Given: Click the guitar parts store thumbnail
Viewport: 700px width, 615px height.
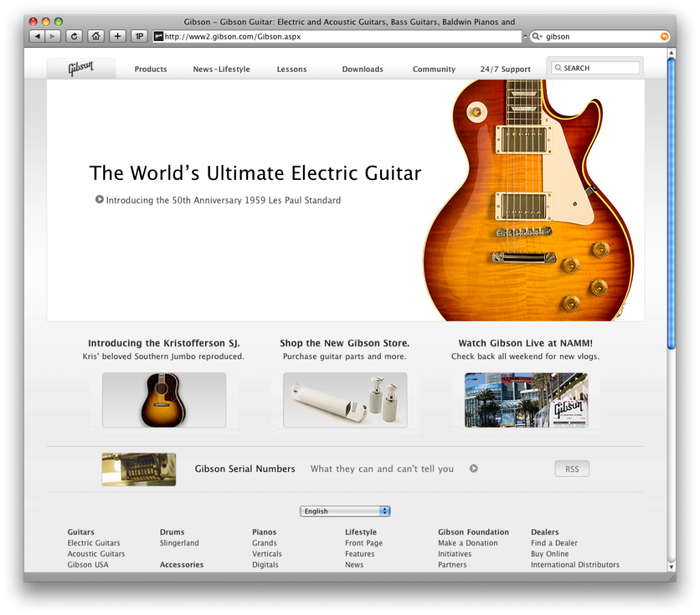Looking at the screenshot, I should tap(345, 400).
